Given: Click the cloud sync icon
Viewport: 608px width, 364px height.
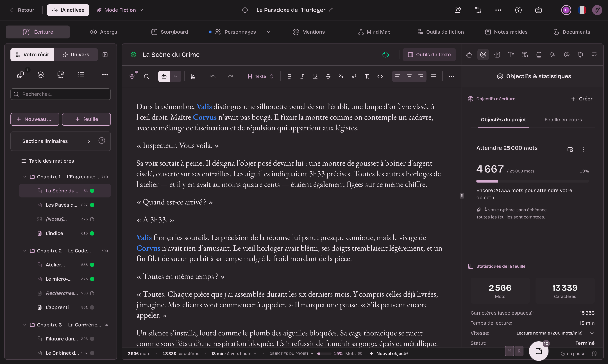Looking at the screenshot, I should coord(385,54).
